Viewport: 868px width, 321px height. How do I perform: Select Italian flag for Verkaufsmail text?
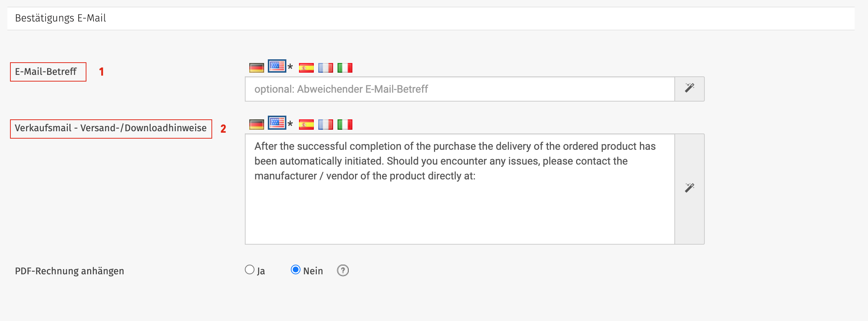click(345, 125)
